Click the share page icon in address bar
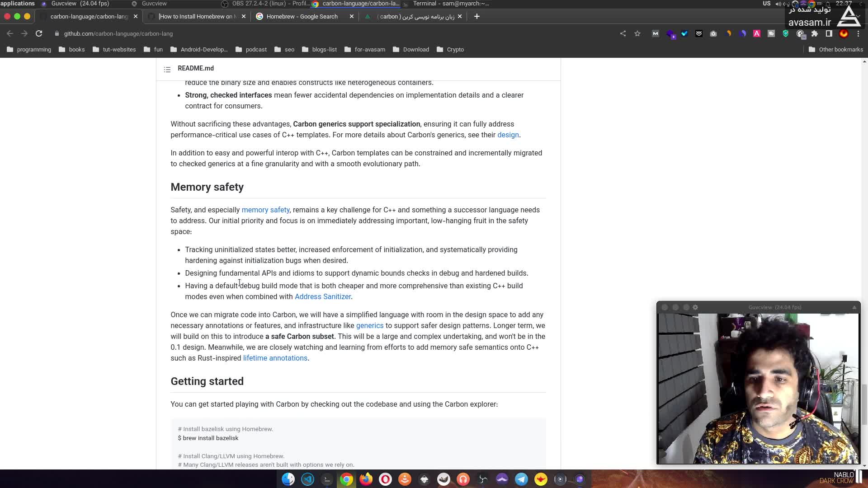The height and width of the screenshot is (488, 868). [x=623, y=33]
